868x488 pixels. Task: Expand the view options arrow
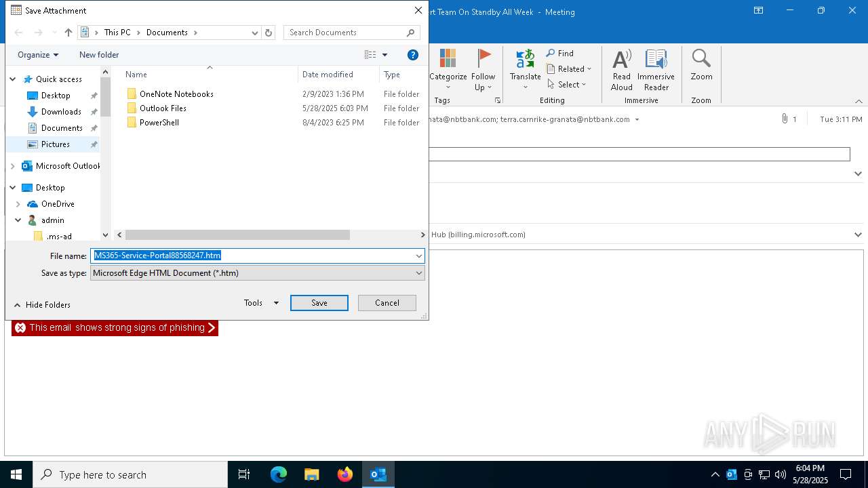385,55
